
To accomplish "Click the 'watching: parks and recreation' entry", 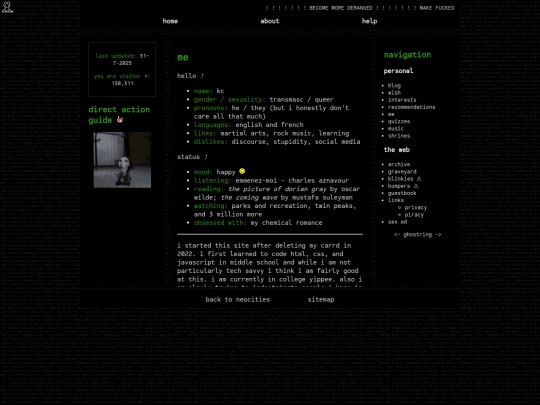I will [x=275, y=210].
